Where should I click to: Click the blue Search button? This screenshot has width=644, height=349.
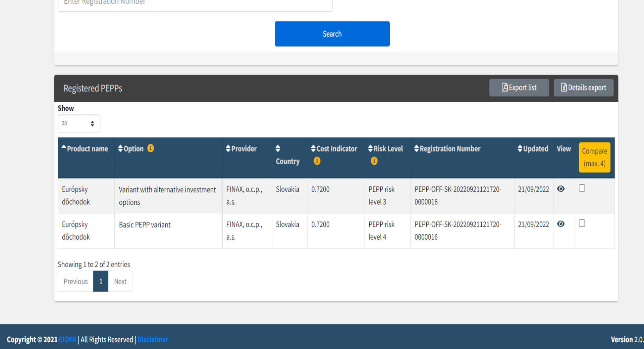(x=332, y=34)
